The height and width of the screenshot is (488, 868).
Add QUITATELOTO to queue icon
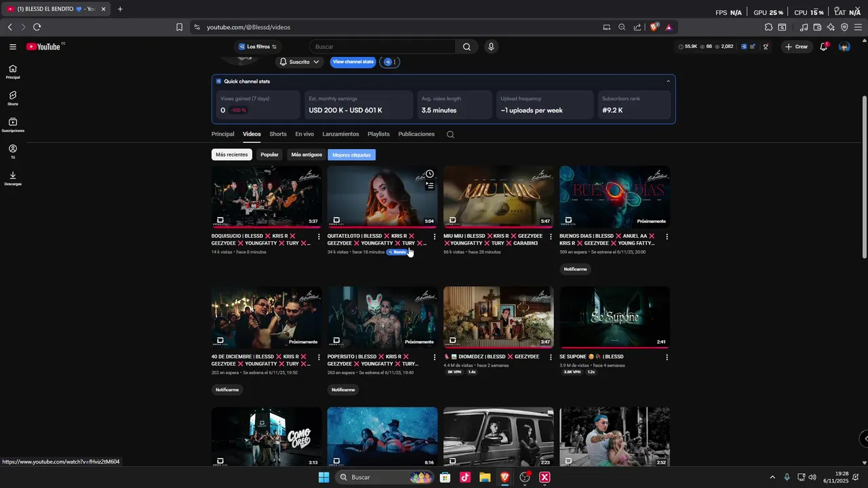pyautogui.click(x=429, y=186)
